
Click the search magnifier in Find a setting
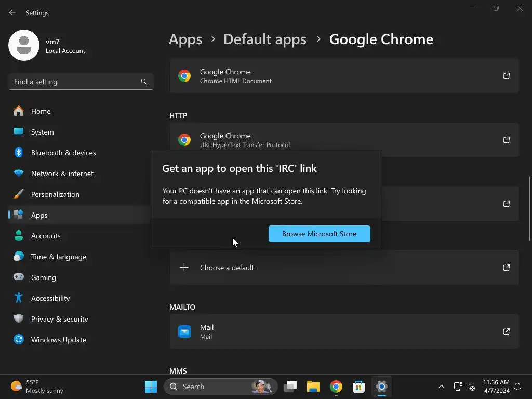[x=144, y=82]
